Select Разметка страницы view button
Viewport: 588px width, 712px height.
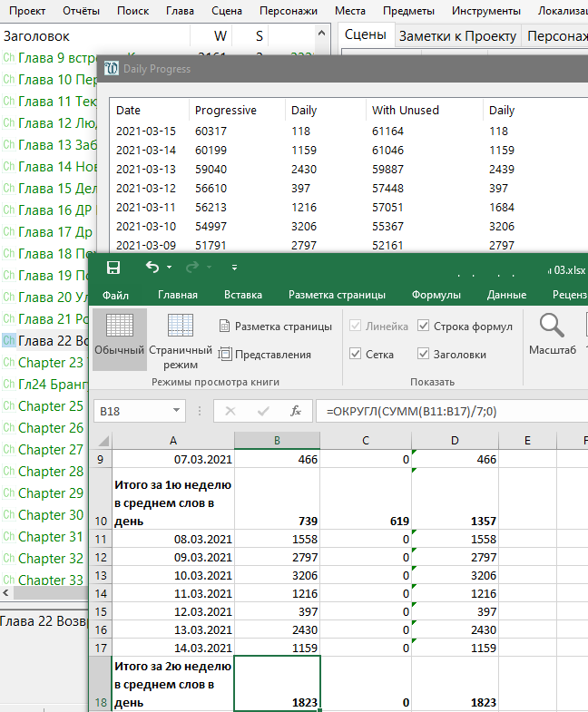[276, 327]
